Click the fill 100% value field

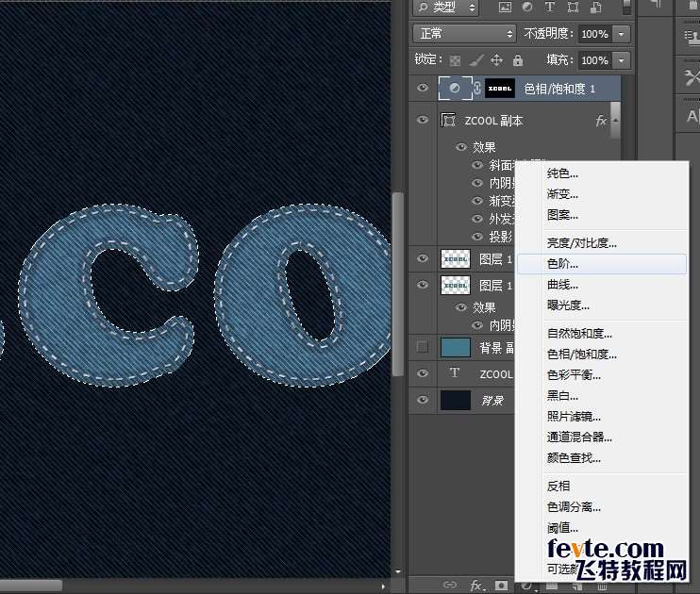coord(595,60)
